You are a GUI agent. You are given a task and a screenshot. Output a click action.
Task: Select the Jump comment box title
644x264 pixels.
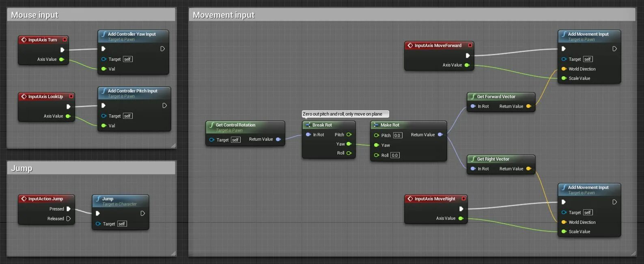22,168
